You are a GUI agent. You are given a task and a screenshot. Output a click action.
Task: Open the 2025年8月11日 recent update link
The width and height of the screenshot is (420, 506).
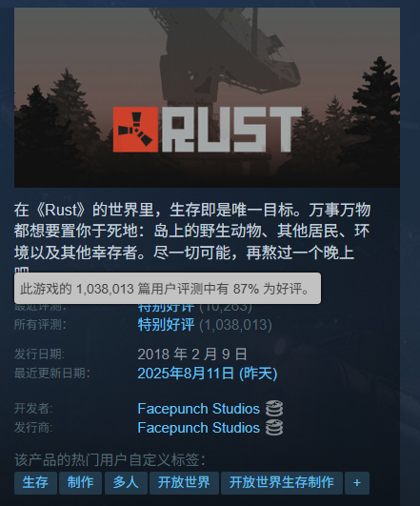coord(208,374)
